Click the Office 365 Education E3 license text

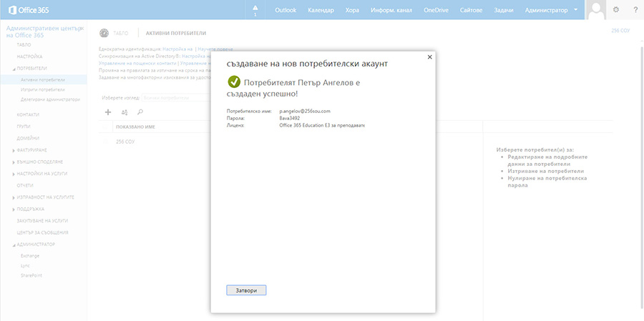click(322, 125)
